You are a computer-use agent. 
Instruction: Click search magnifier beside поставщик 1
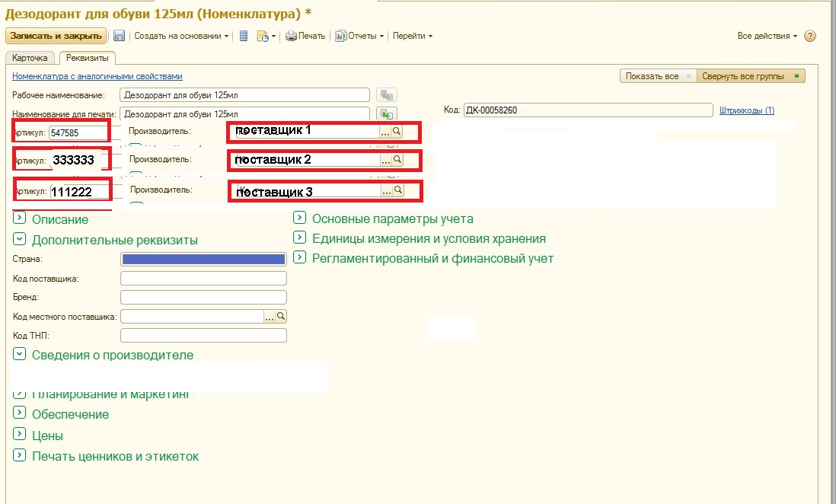click(x=397, y=131)
